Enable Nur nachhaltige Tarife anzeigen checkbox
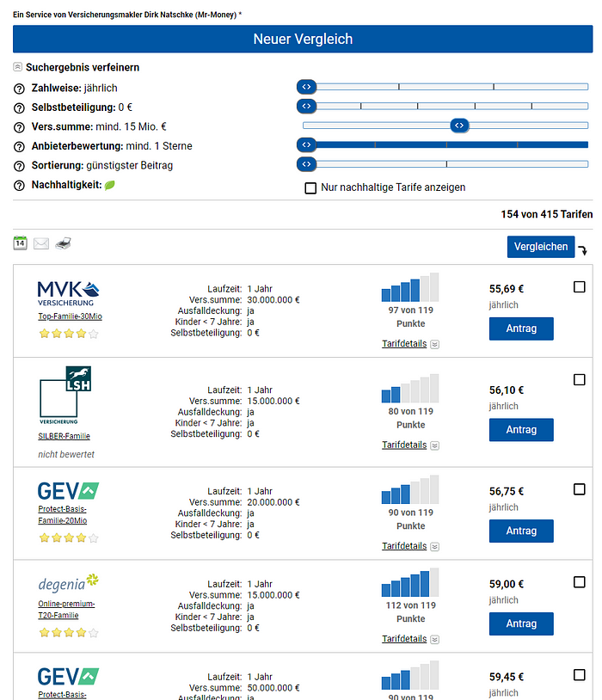This screenshot has height=700, width=602. (x=310, y=188)
